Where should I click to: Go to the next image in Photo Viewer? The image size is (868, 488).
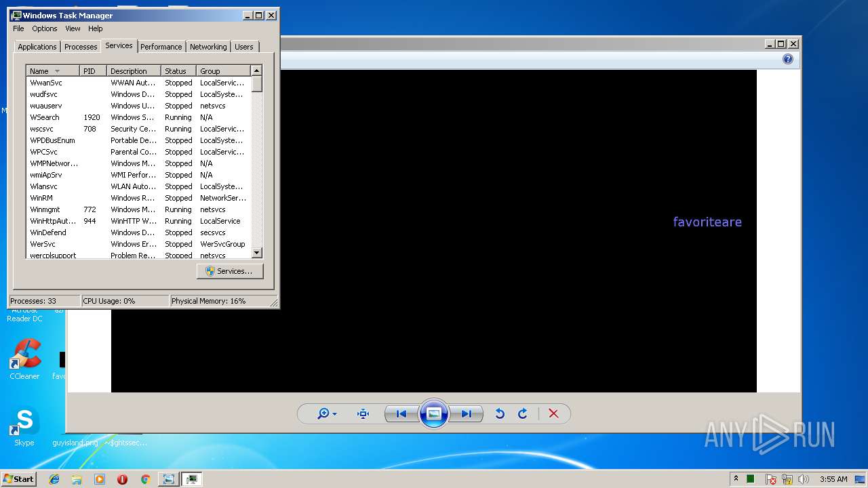[467, 414]
